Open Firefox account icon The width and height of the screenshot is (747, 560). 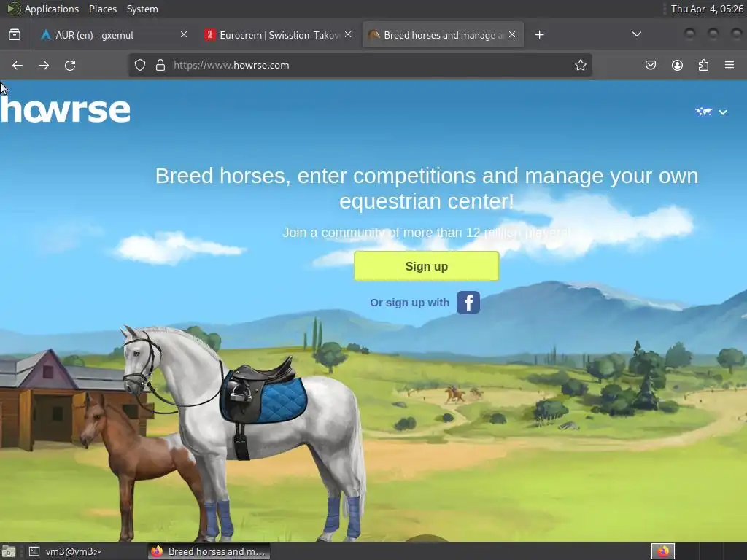(x=677, y=65)
